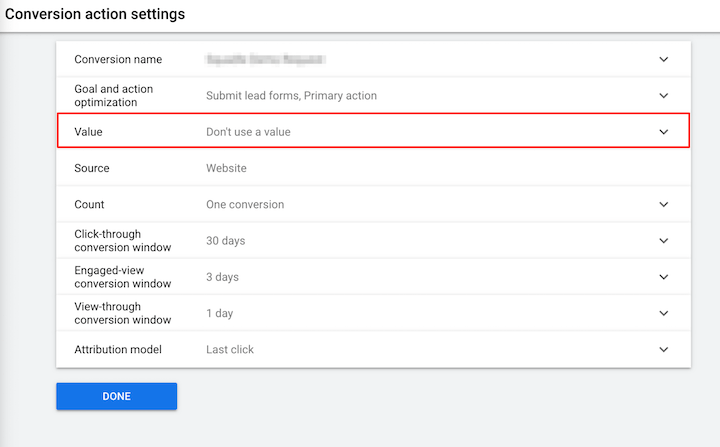
Task: Select the "3 days" engaged-view value
Action: point(222,277)
